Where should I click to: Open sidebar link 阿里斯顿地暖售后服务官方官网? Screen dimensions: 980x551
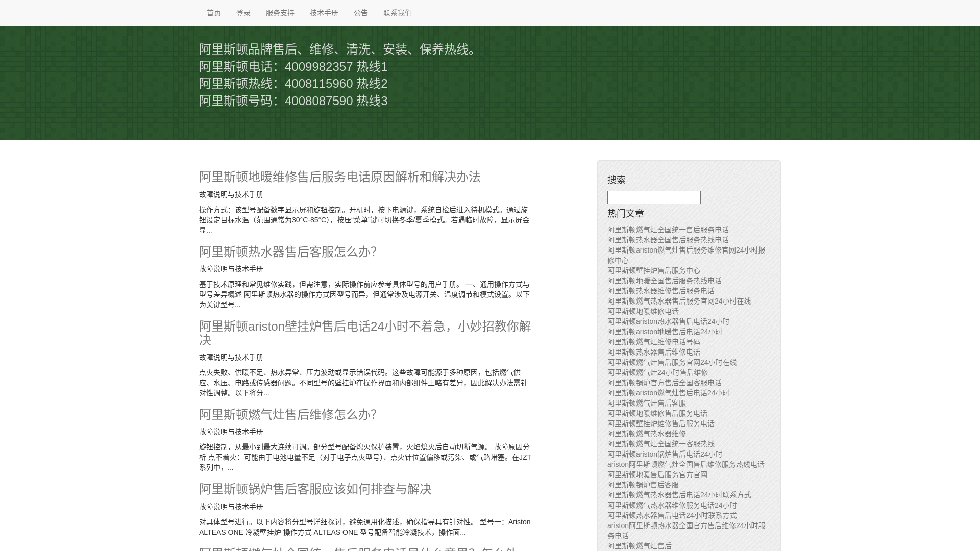tap(657, 474)
